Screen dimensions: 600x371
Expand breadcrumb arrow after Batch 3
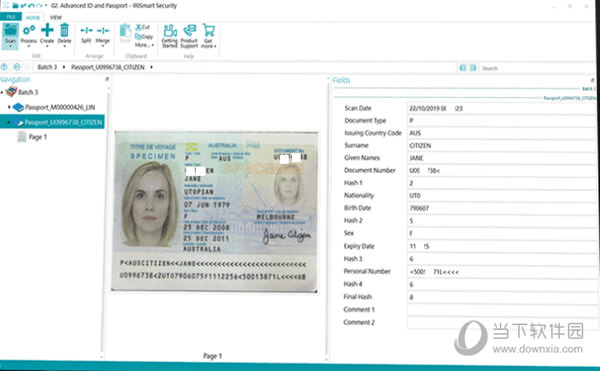coord(64,67)
